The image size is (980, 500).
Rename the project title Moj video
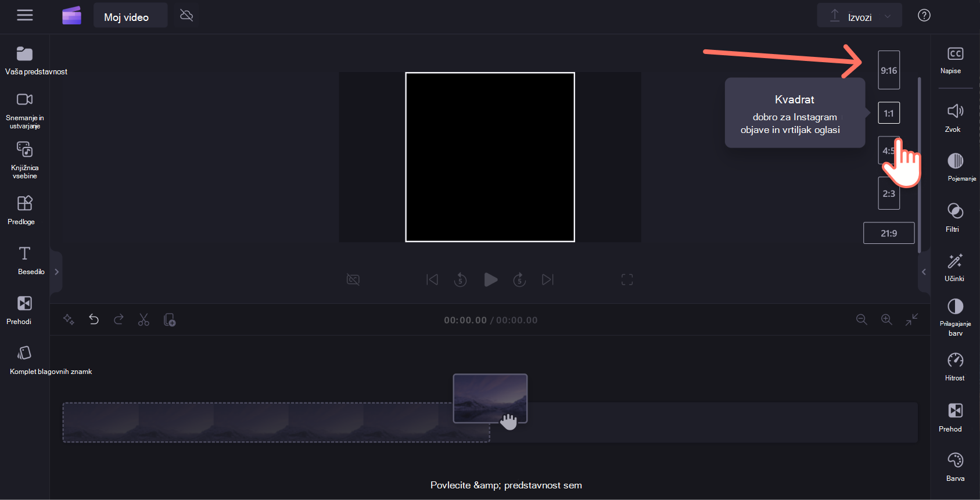click(x=130, y=15)
